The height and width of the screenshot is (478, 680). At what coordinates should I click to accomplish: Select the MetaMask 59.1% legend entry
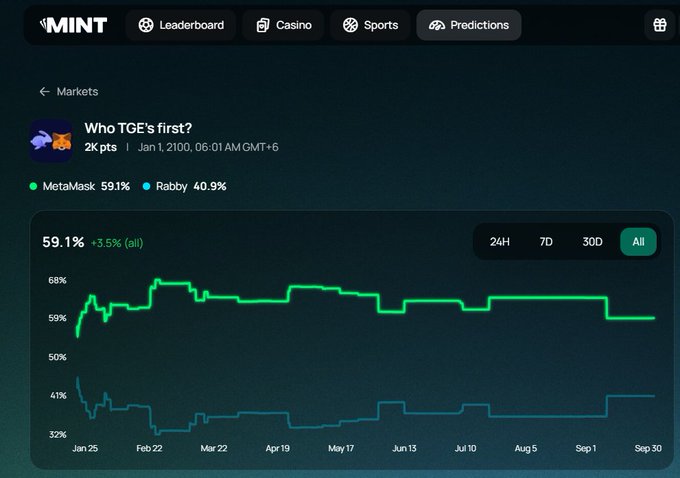coord(80,187)
